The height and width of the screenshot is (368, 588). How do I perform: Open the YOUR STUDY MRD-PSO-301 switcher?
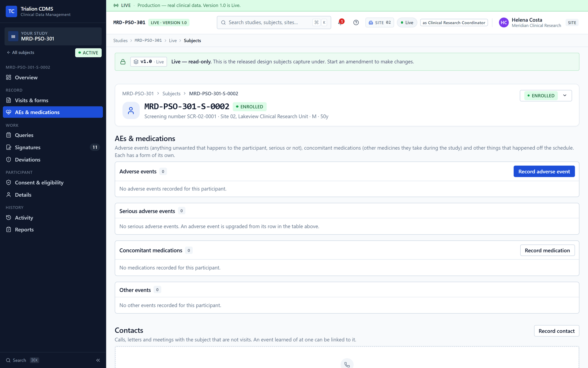[x=53, y=36]
